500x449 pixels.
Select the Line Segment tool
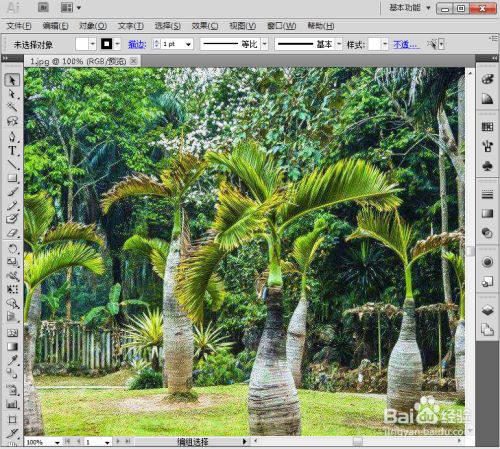tap(12, 164)
